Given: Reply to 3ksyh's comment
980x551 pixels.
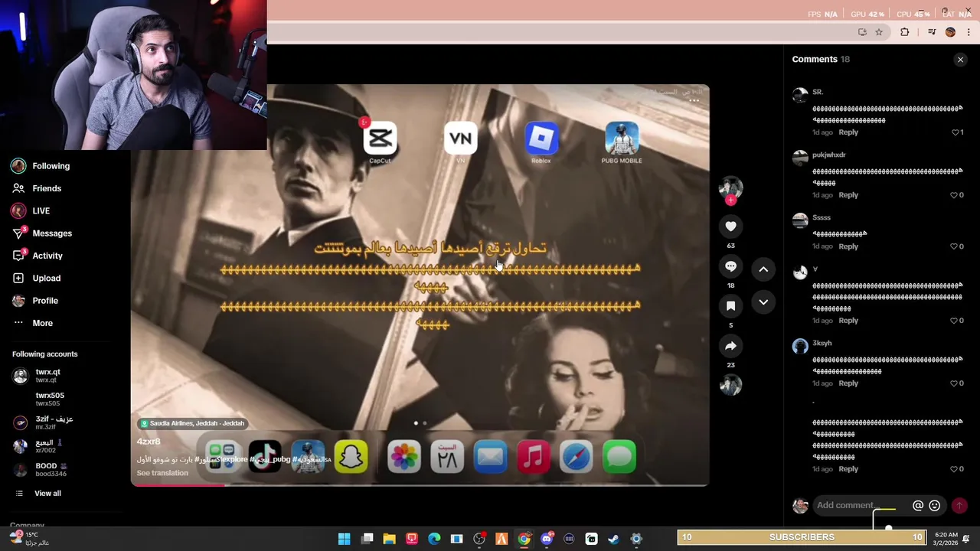Looking at the screenshot, I should coord(848,383).
